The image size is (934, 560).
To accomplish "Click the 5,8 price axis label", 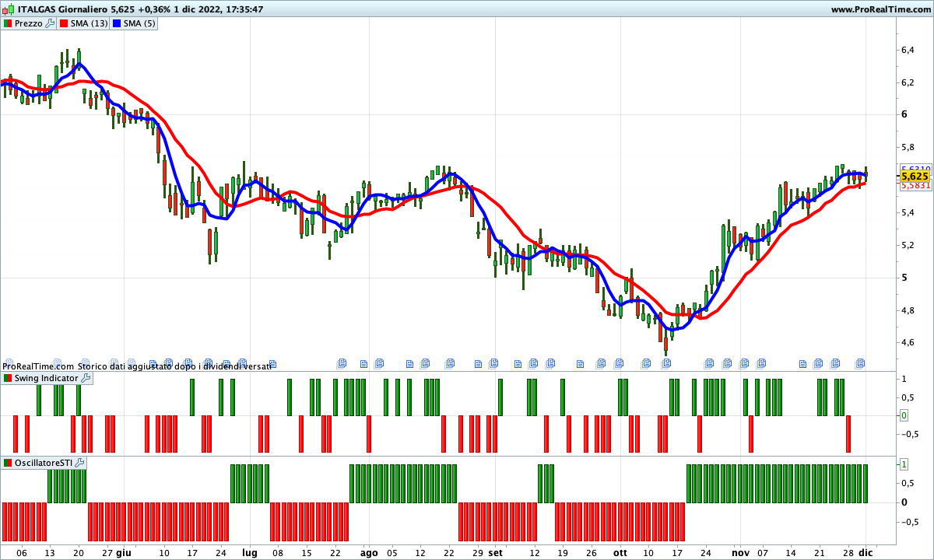I will pyautogui.click(x=908, y=148).
